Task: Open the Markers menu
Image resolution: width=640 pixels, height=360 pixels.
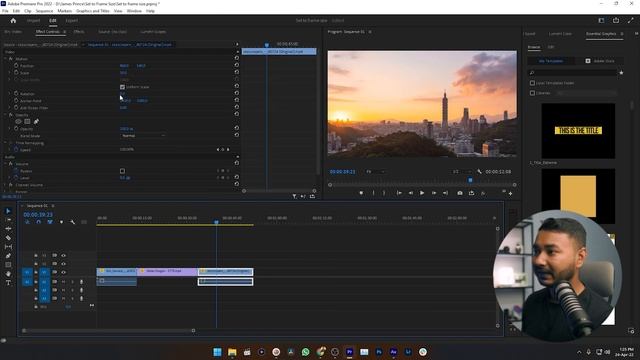Action: (x=64, y=11)
